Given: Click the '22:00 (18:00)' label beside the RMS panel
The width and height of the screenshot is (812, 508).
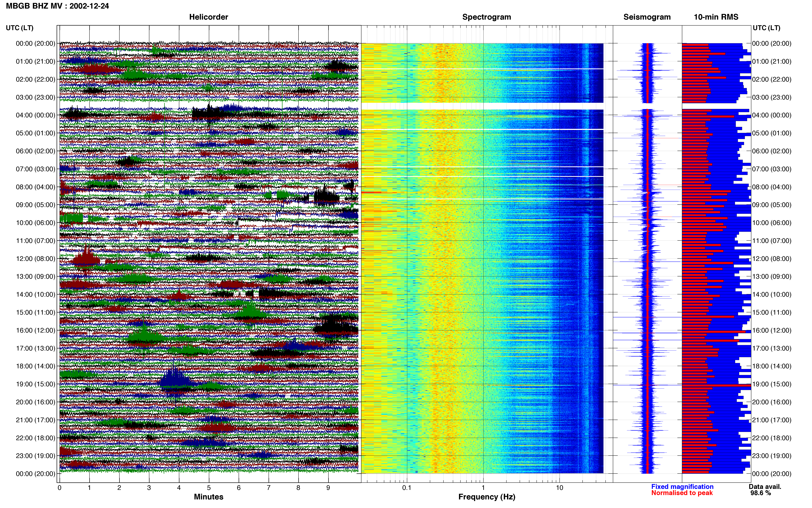Looking at the screenshot, I should coord(772,438).
